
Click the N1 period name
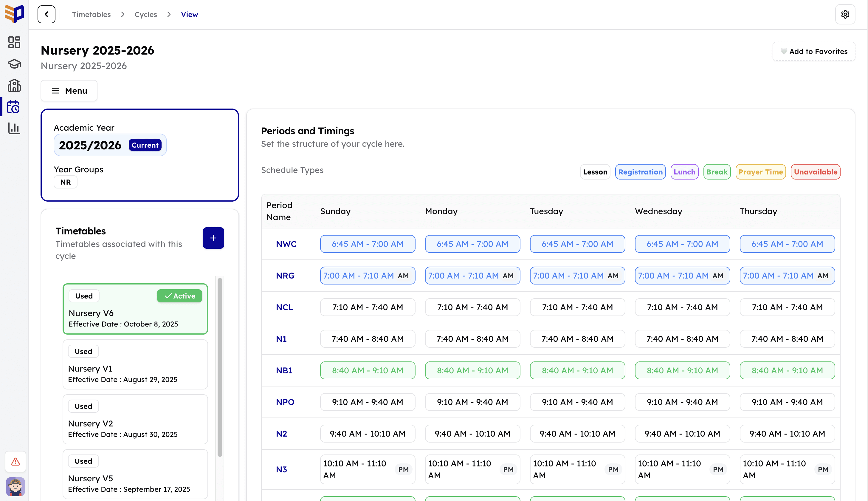click(281, 339)
